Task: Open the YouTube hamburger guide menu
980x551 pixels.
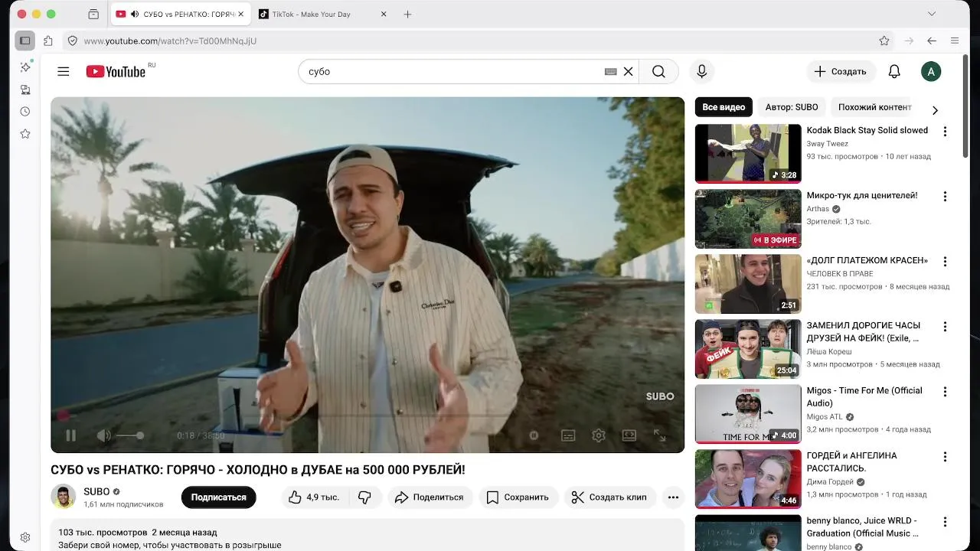Action: 64,71
